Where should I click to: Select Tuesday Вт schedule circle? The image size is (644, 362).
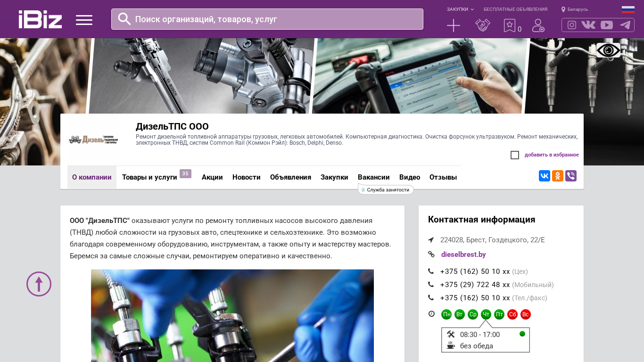tap(460, 314)
